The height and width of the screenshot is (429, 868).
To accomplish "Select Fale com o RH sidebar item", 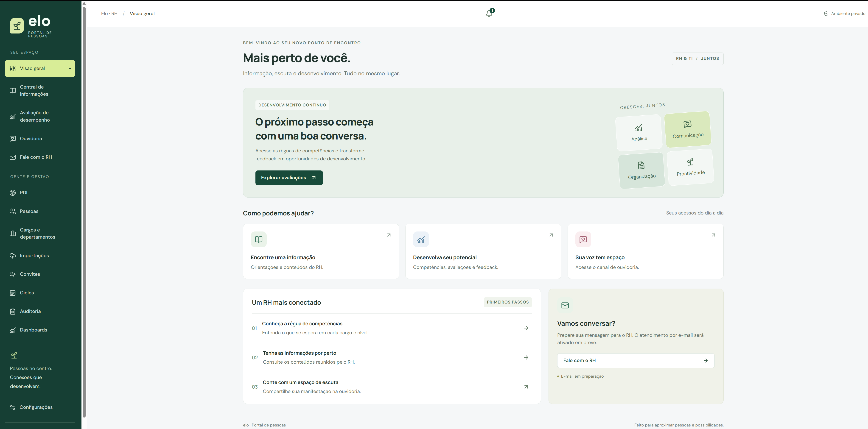I will pos(40,157).
